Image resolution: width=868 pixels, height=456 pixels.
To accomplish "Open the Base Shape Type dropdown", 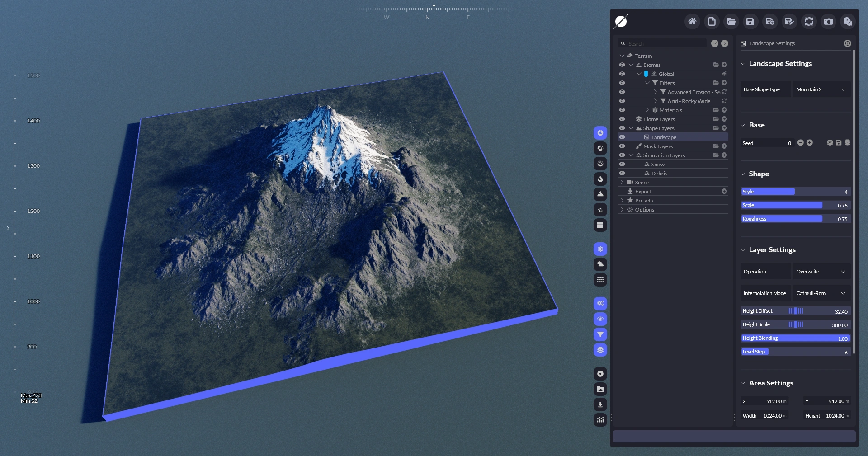I will tap(821, 89).
